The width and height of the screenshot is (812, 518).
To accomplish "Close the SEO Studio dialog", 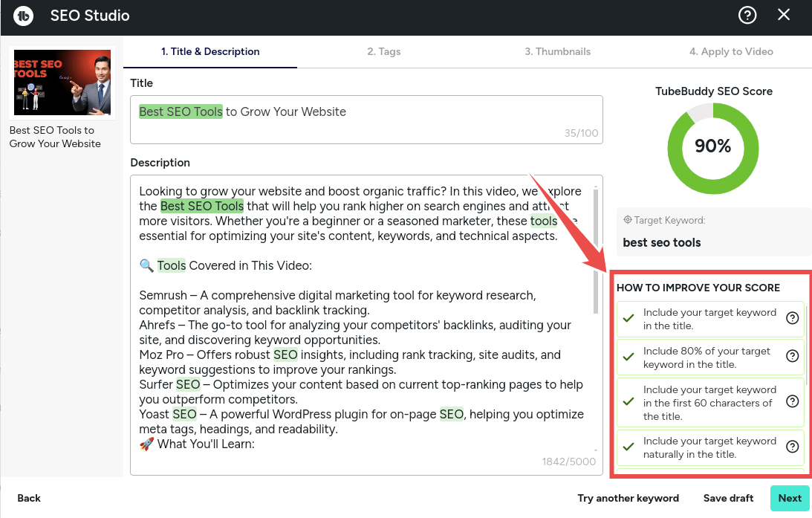I will (784, 15).
